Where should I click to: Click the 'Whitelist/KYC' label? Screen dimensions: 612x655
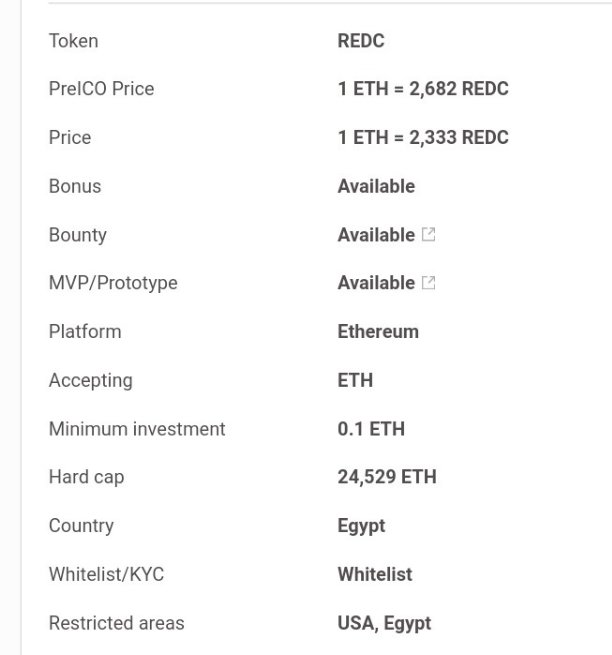(107, 574)
